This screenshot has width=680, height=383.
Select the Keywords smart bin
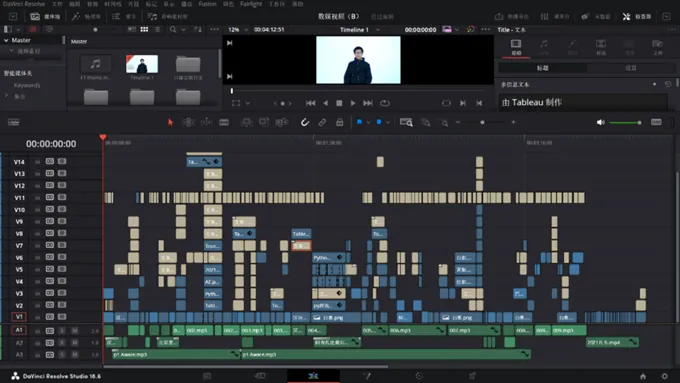point(26,85)
